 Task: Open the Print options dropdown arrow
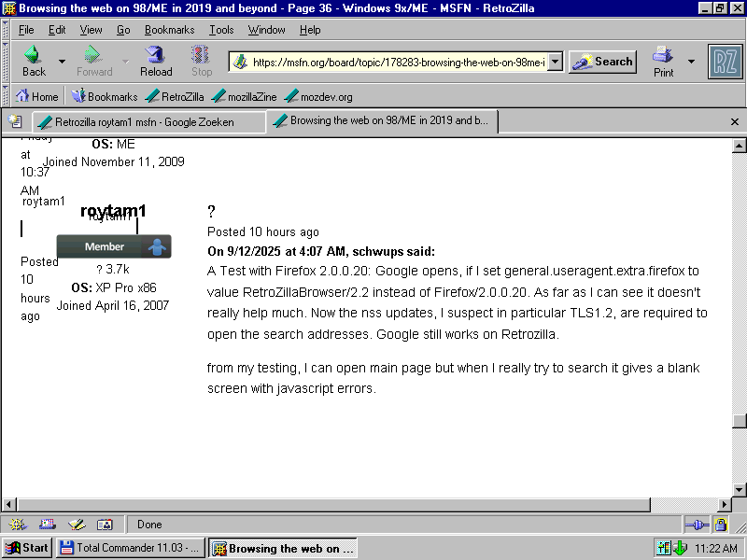pos(691,62)
